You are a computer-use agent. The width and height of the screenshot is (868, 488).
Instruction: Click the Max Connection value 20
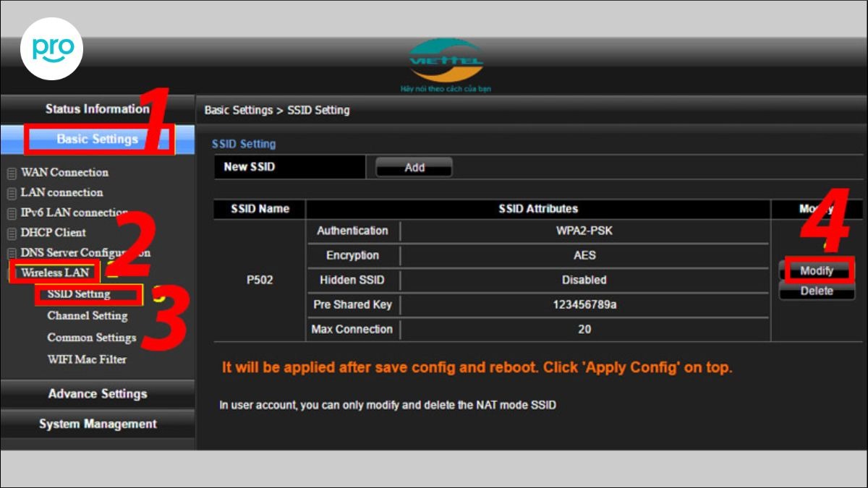click(584, 330)
